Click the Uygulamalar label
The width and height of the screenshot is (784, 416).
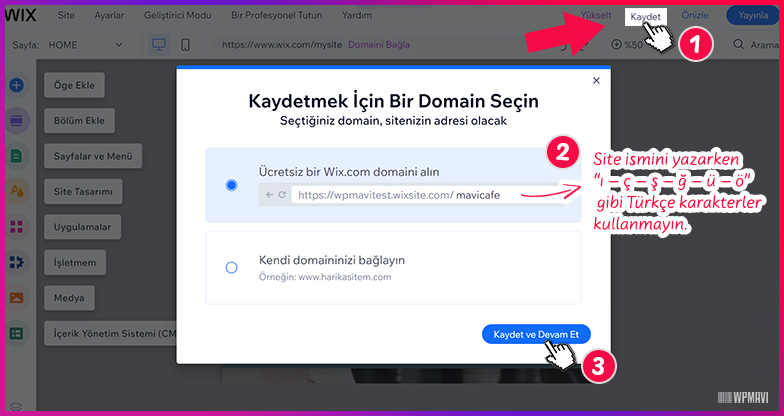pos(82,227)
